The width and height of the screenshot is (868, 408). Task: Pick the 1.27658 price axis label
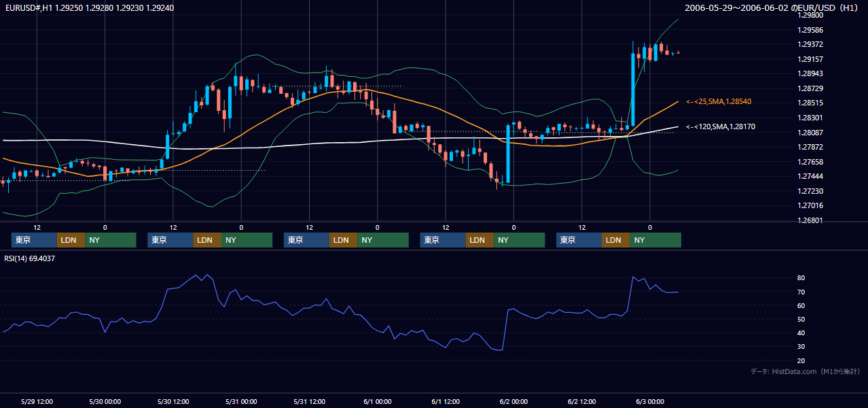pyautogui.click(x=810, y=162)
